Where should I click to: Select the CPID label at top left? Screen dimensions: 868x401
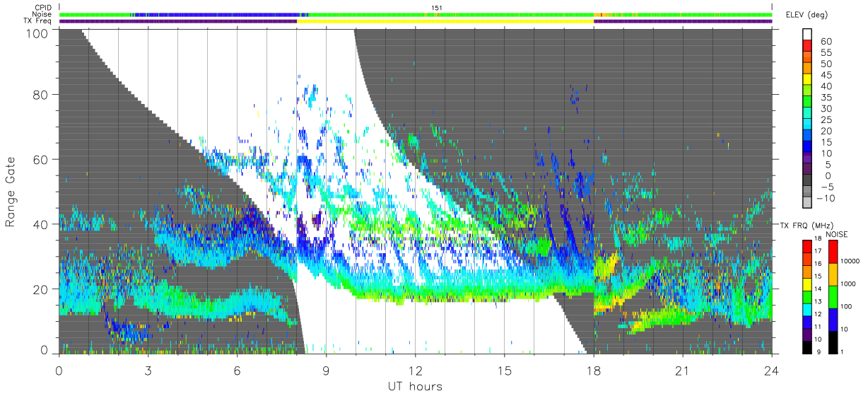[43, 7]
